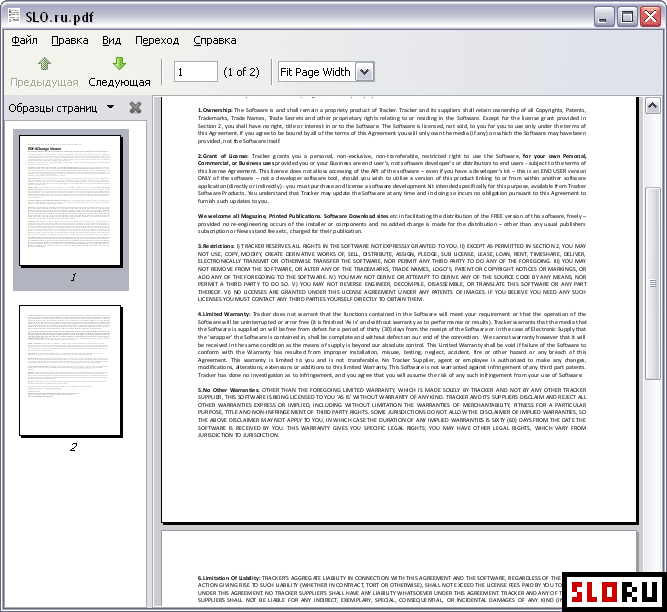The height and width of the screenshot is (612, 667).
Task: Select page 1 thumbnail
Action: point(71,201)
